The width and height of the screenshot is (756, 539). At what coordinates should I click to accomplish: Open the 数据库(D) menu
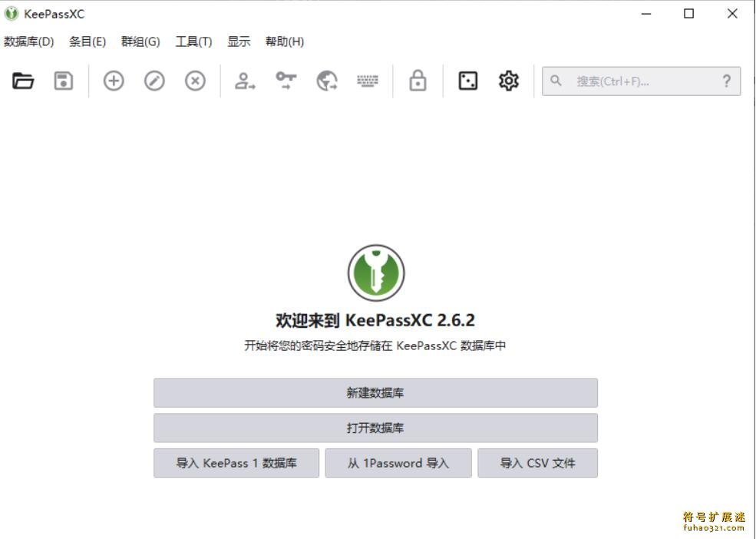pyautogui.click(x=29, y=41)
